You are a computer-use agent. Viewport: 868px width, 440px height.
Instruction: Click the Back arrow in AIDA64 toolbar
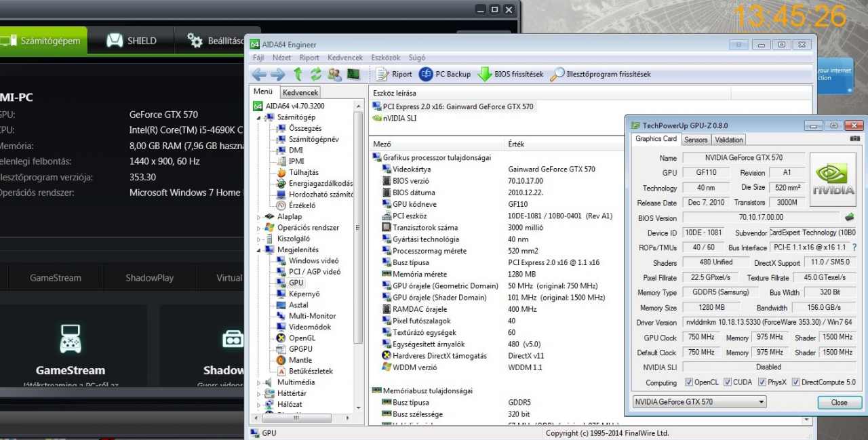click(259, 75)
